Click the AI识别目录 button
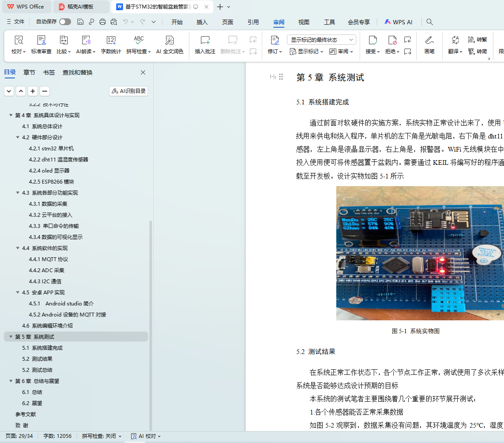504x443 pixels. 129,91
